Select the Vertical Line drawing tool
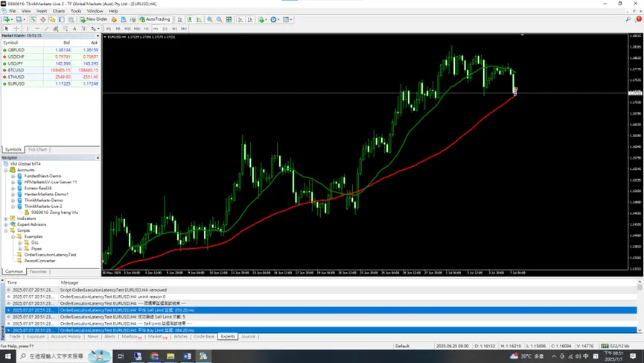 pyautogui.click(x=28, y=29)
